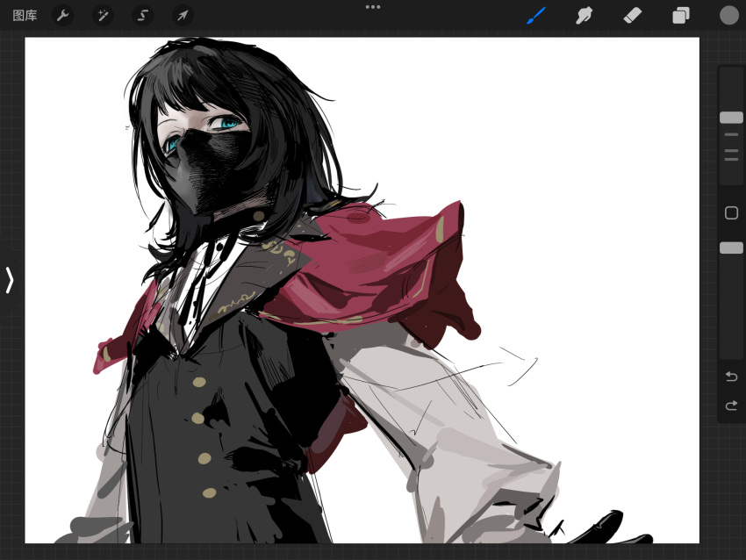Select the Eraser tool
746x560 pixels.
point(632,15)
